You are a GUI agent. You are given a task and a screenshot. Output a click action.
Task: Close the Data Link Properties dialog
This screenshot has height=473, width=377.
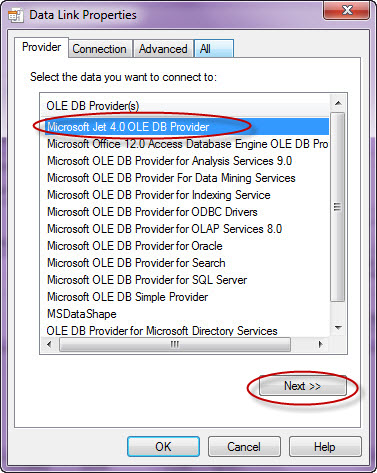346,10
